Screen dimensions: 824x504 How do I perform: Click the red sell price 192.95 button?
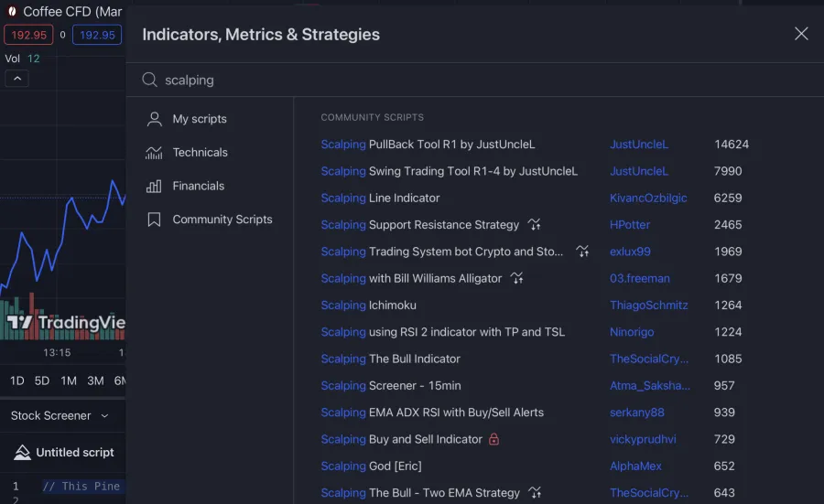(28, 35)
